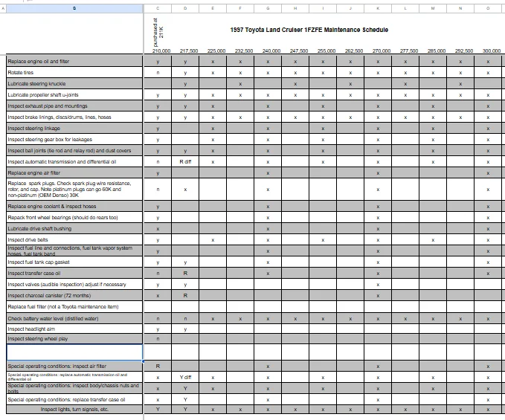Screen dimensions: 505x420
Task: Select 'R' cell in Inspect transfer case oil row
Action: click(185, 274)
